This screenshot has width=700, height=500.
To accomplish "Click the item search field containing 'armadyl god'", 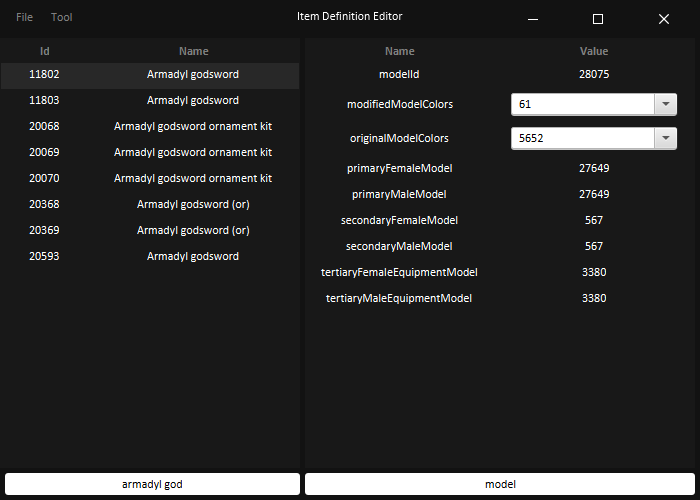I will tap(152, 484).
